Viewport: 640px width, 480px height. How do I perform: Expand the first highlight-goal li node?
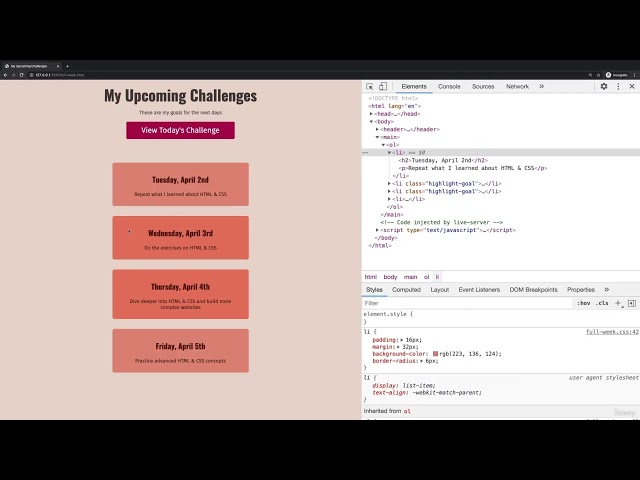click(389, 184)
